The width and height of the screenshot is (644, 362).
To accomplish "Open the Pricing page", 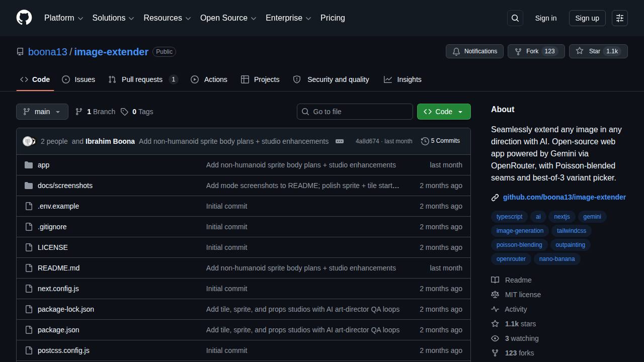I will pyautogui.click(x=333, y=18).
